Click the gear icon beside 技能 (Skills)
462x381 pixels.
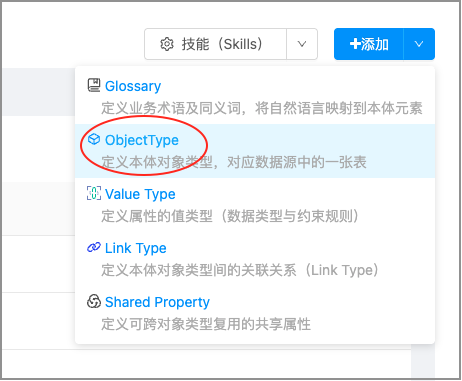[x=167, y=44]
